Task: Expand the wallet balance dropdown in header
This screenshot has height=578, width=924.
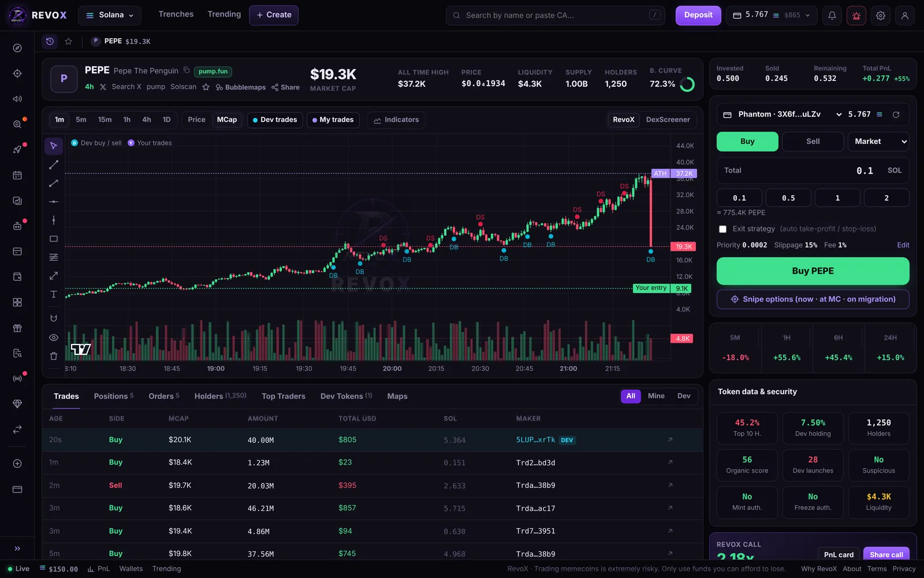Action: (x=772, y=16)
